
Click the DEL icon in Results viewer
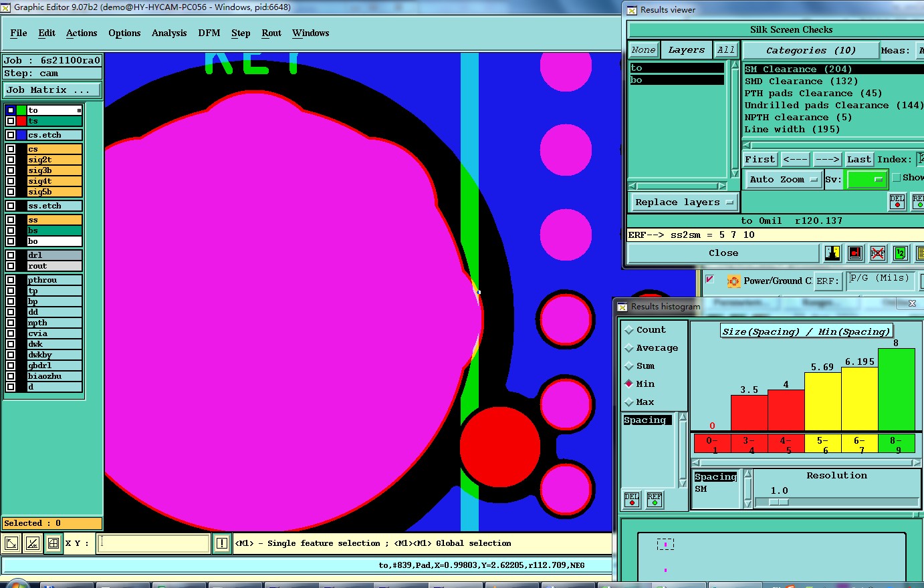click(897, 201)
